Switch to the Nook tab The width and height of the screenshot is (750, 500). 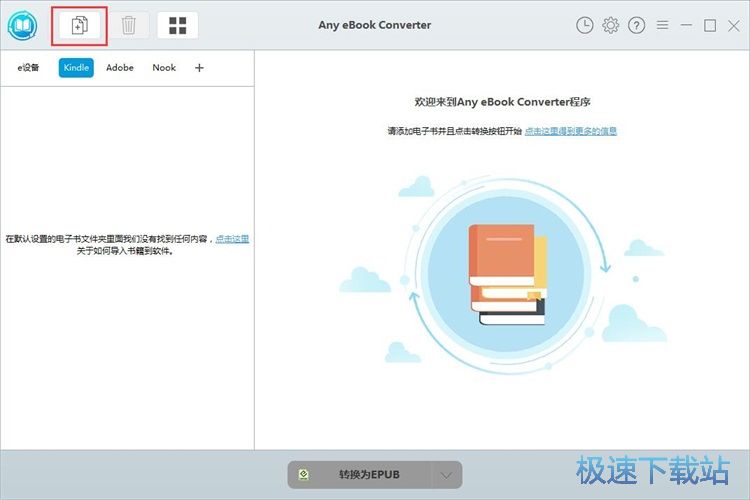pos(164,68)
